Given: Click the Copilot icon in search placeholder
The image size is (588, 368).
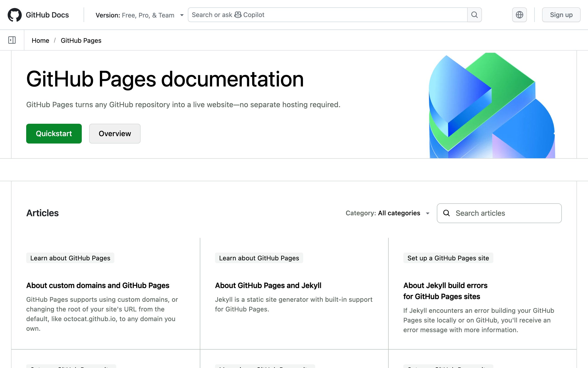Looking at the screenshot, I should (238, 15).
